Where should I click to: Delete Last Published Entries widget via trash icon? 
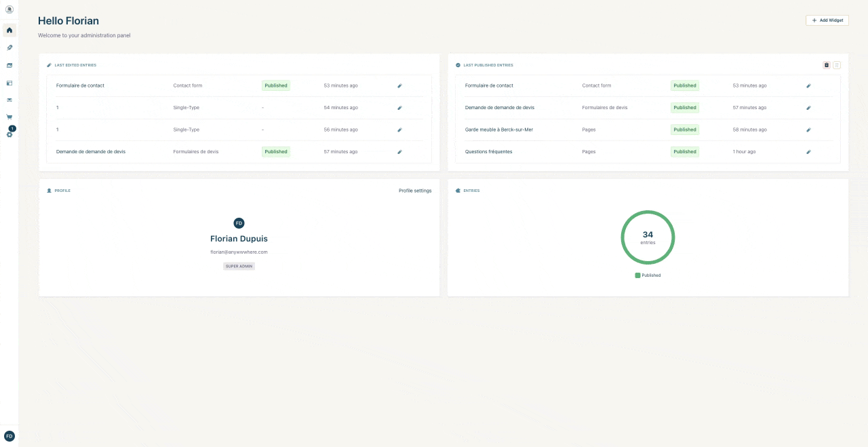click(826, 65)
